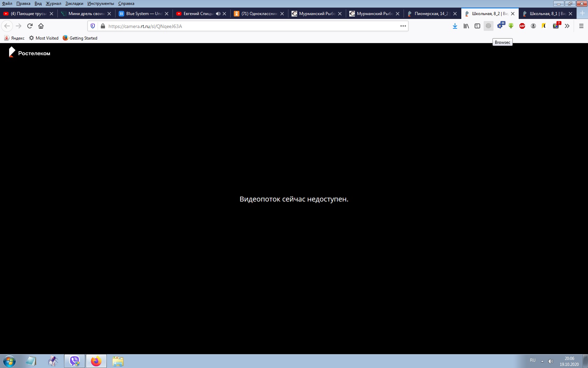588x368 pixels.
Task: Expand the hidden toolbar extensions overflow
Action: click(x=567, y=26)
